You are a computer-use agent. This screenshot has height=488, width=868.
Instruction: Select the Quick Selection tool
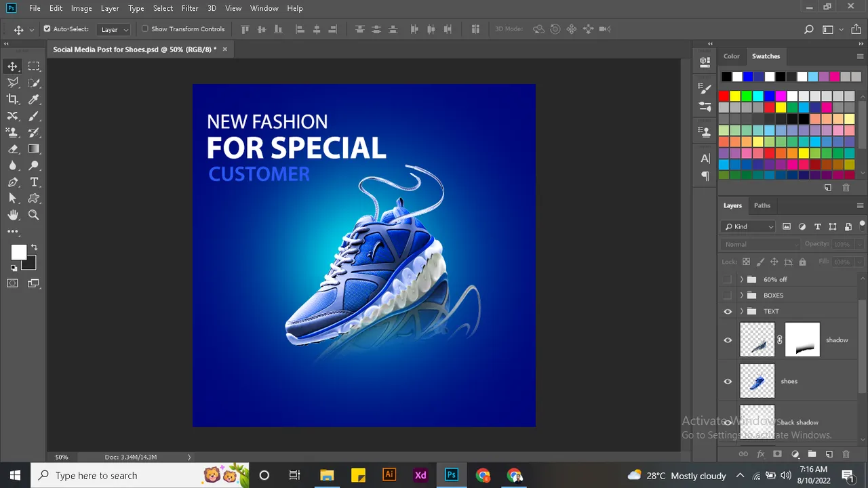(x=34, y=83)
